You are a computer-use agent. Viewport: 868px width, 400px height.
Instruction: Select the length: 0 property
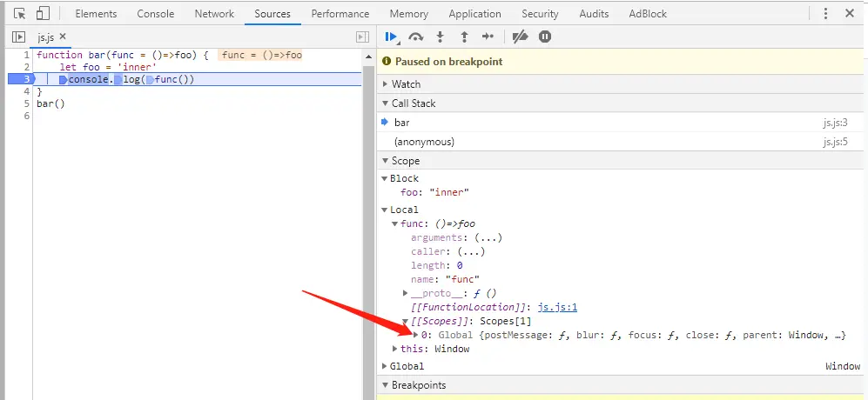coord(437,265)
